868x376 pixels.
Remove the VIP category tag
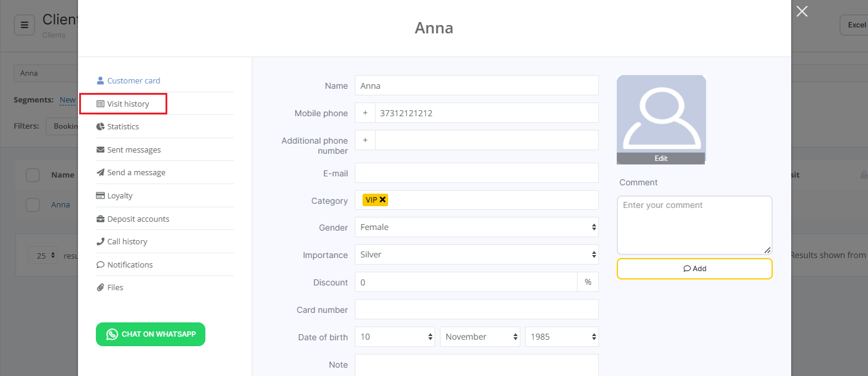(x=382, y=200)
